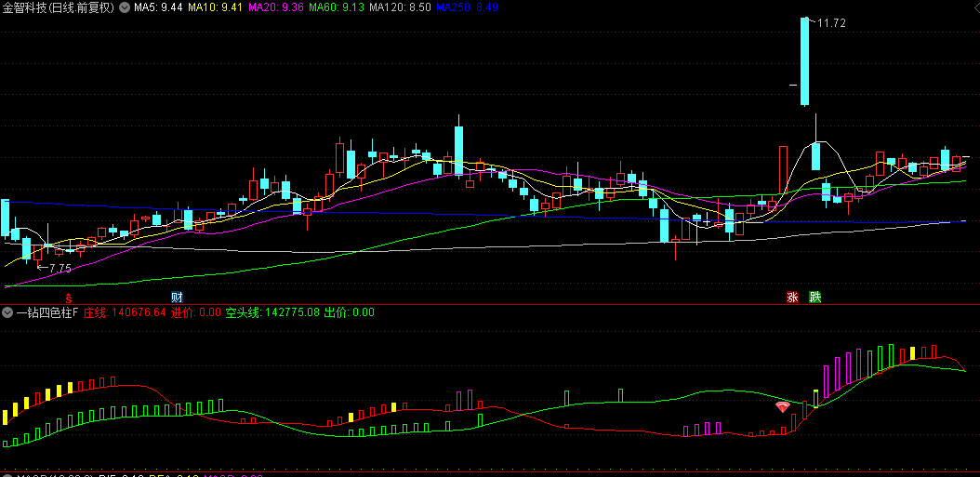Click the MA10: 9.41 label
Viewport: 980px width, 477px height.
[215, 7]
